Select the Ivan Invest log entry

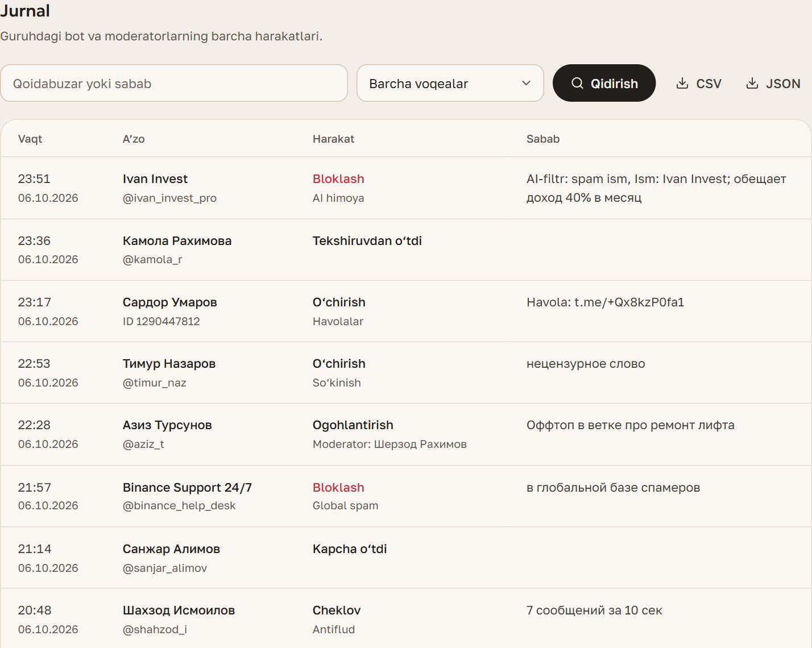[406, 188]
